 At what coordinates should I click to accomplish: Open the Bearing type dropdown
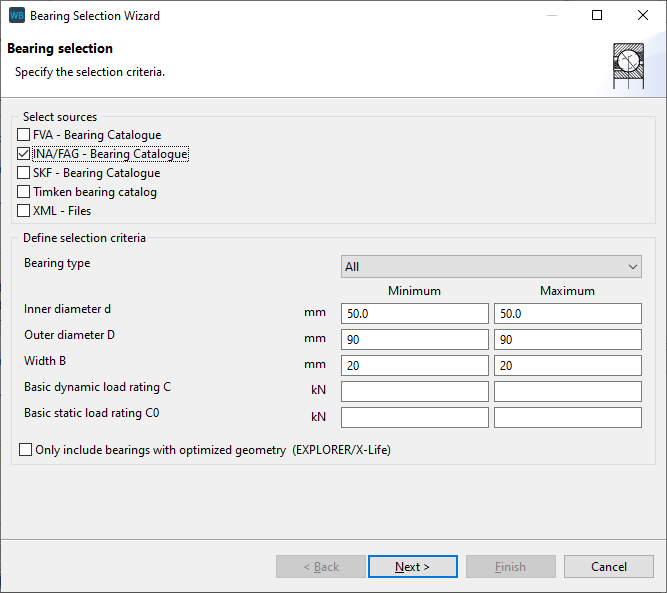click(490, 267)
